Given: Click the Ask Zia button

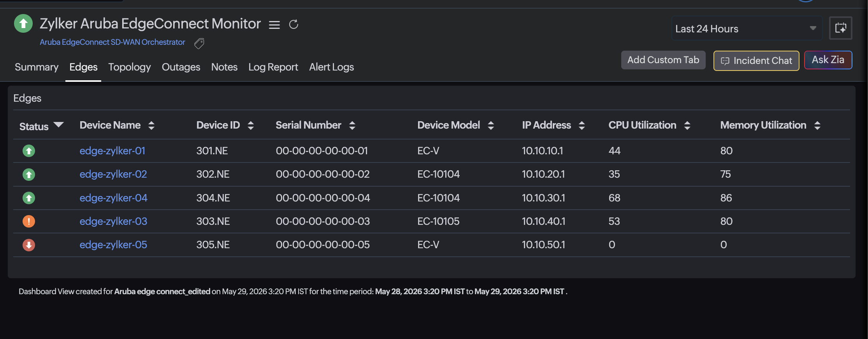Looking at the screenshot, I should click(x=828, y=60).
